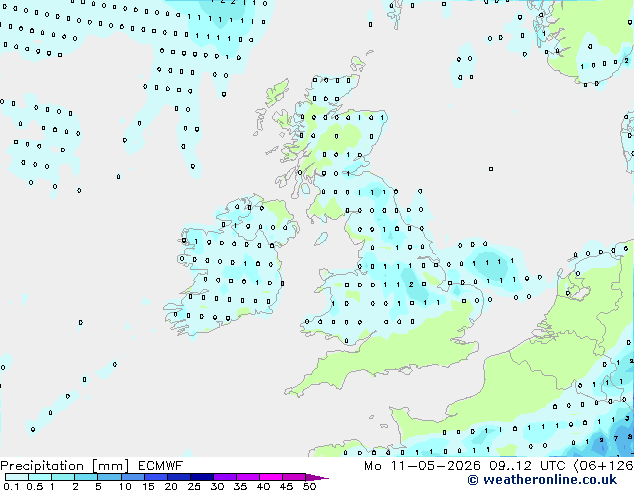Click the '10' legend value

click(125, 486)
